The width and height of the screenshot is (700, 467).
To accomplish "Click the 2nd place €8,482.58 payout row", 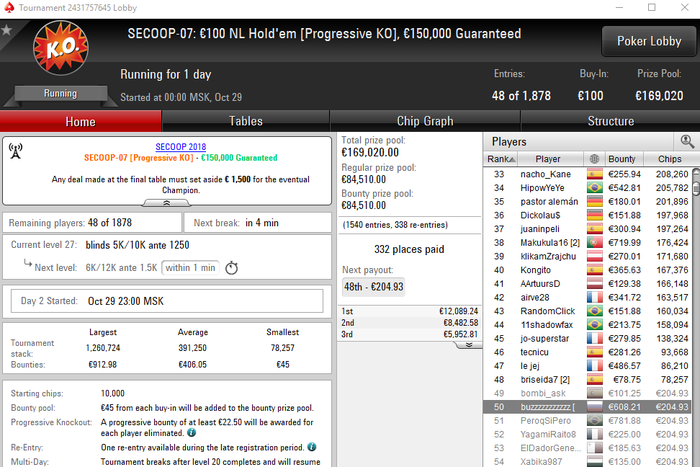I will [x=409, y=323].
